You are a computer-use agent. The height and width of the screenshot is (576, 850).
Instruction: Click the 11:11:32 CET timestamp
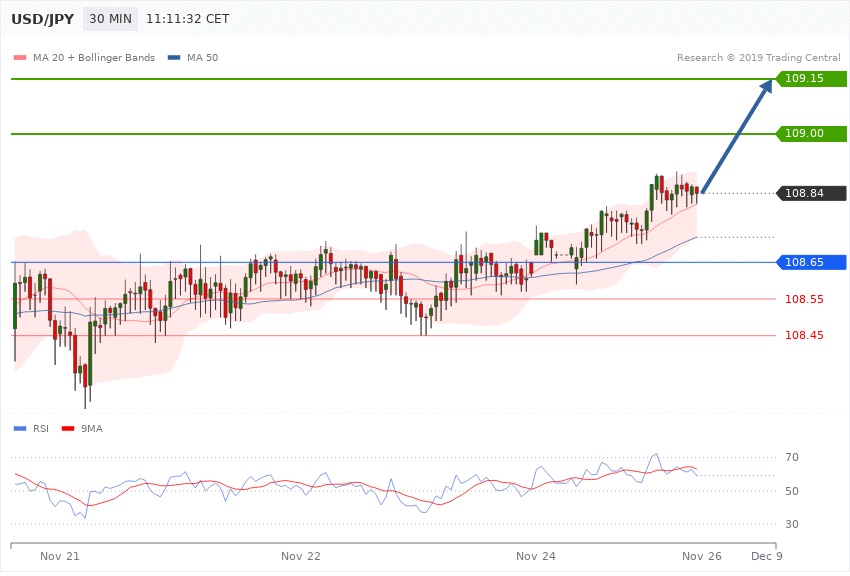point(187,19)
